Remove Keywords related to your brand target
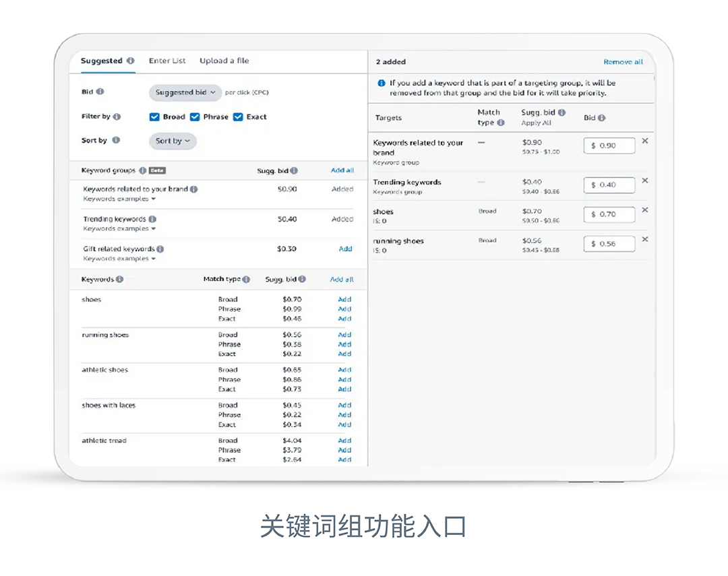Image resolution: width=728 pixels, height=576 pixels. coord(645,141)
